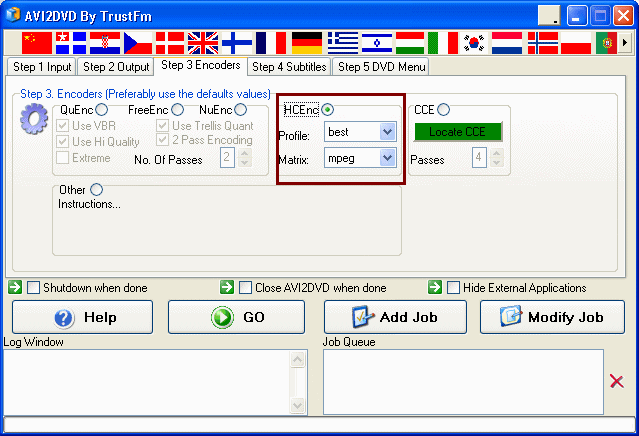Choose the Norway flag

tap(543, 43)
